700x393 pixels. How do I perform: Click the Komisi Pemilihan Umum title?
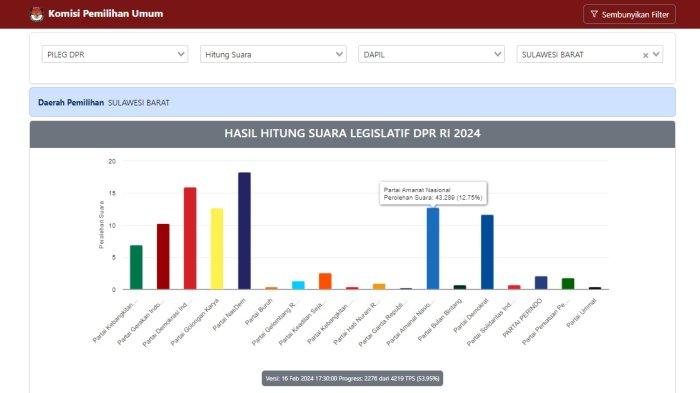point(105,14)
